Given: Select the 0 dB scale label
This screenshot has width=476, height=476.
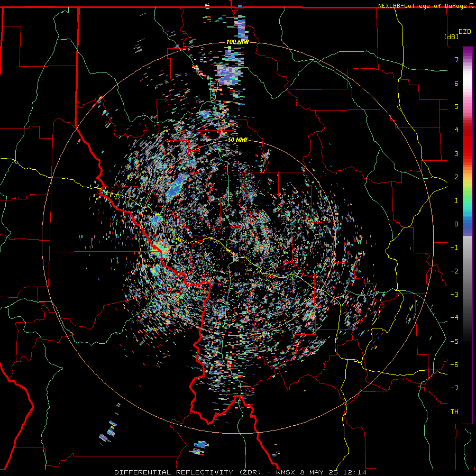Looking at the screenshot, I should [456, 224].
